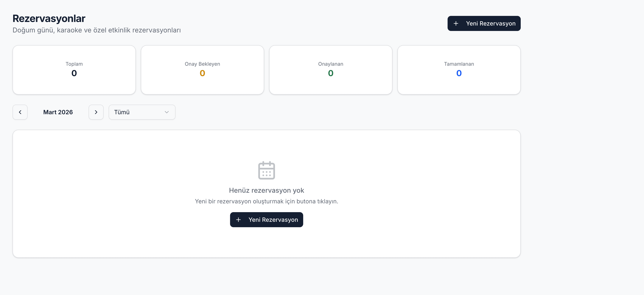The image size is (644, 295).
Task: Click the dropdown arrow next to Tümü
Action: tap(167, 112)
